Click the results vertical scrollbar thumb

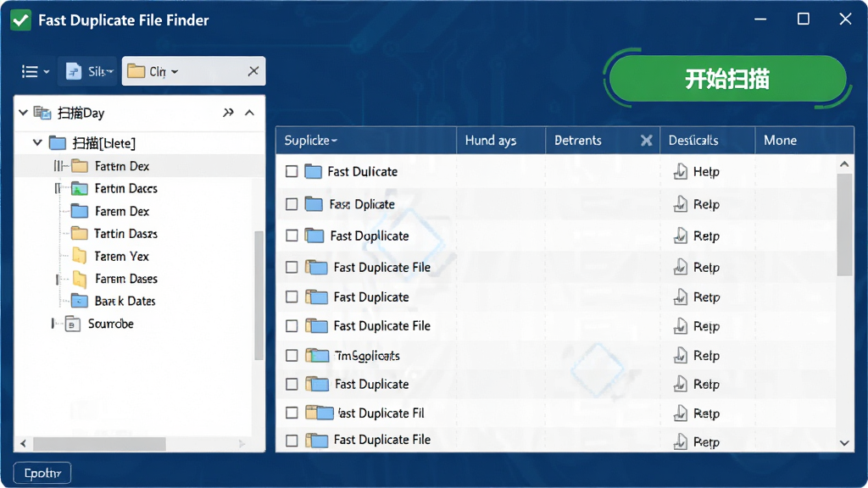coord(844,224)
